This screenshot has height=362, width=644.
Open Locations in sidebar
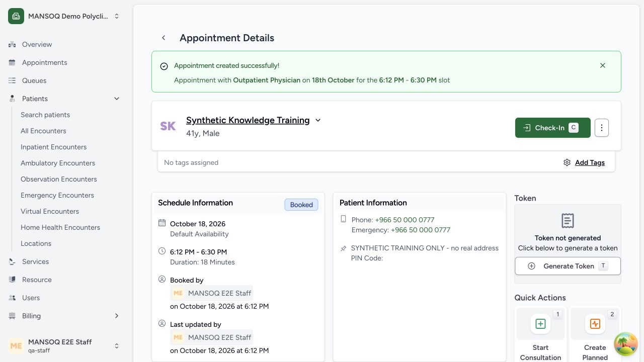36,243
